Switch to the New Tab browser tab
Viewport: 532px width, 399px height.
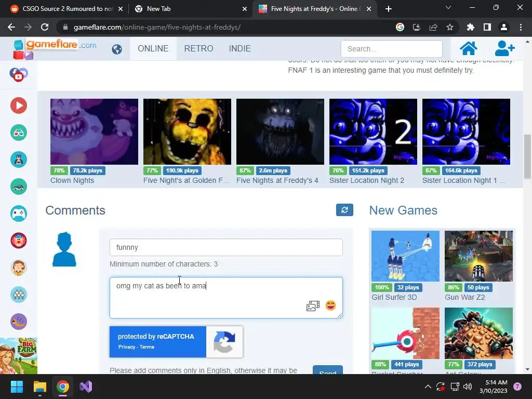[190, 9]
